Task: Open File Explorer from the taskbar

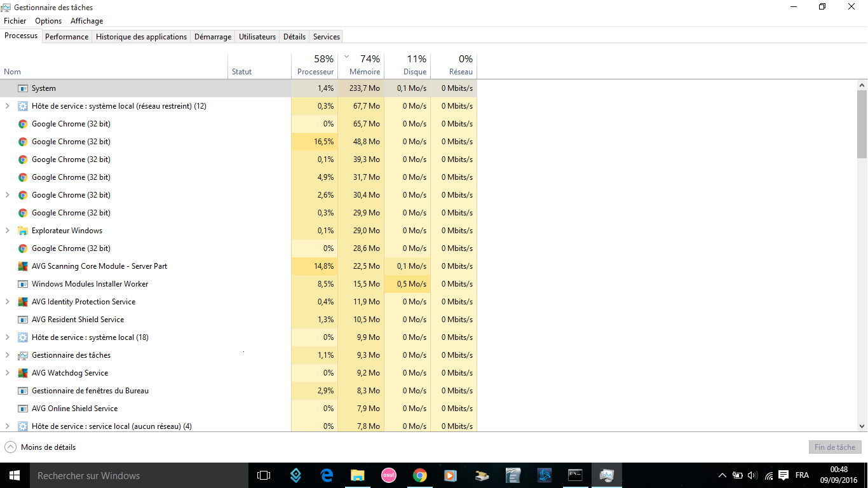Action: point(358,475)
